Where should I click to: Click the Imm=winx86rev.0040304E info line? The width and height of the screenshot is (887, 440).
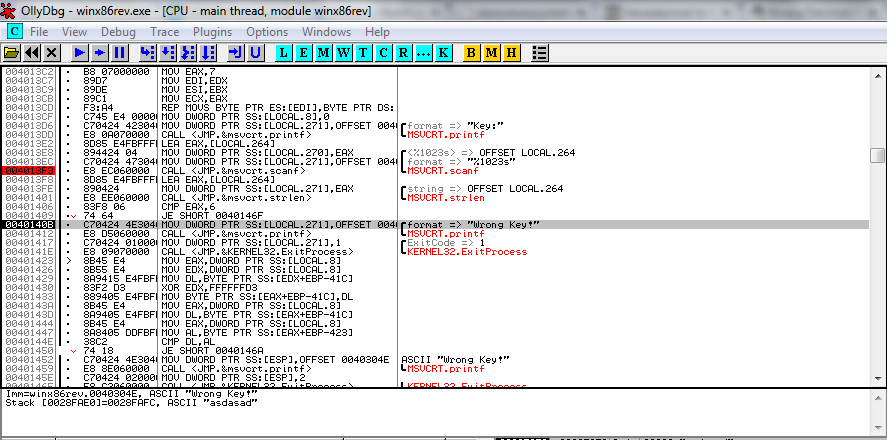click(x=131, y=394)
